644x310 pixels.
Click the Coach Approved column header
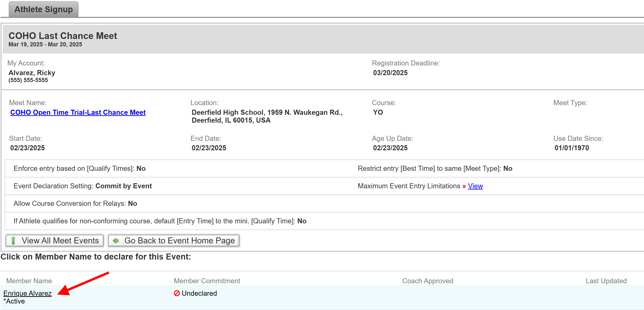427,281
